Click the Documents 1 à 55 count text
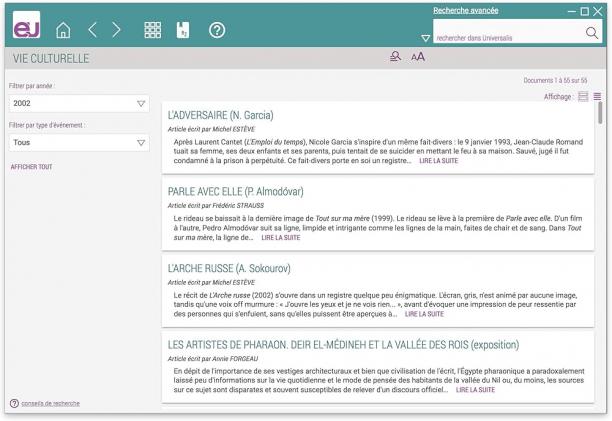Viewport: 612px width, 421px height. (555, 80)
